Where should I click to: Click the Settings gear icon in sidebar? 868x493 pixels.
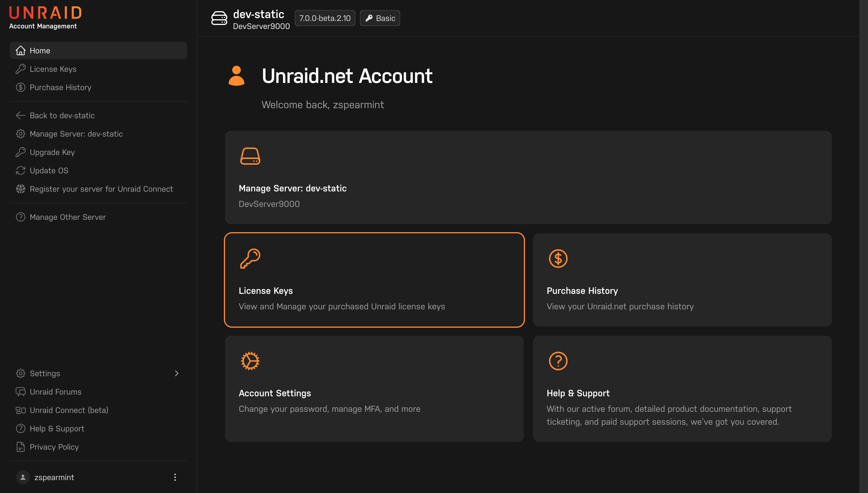click(x=21, y=373)
